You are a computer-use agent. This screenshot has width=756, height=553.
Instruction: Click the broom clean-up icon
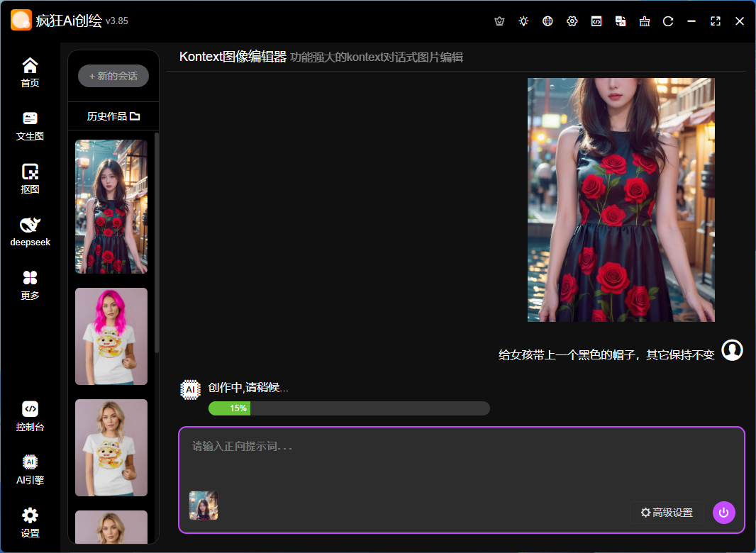click(x=645, y=21)
